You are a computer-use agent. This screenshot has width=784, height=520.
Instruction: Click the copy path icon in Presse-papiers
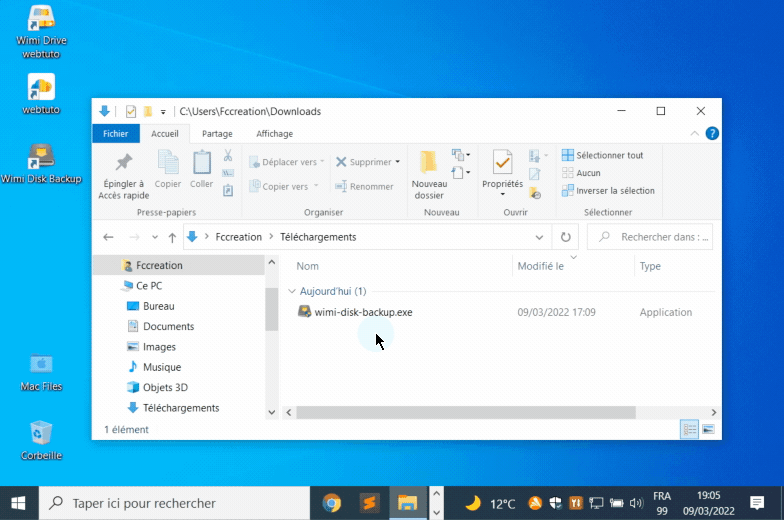coord(228,173)
